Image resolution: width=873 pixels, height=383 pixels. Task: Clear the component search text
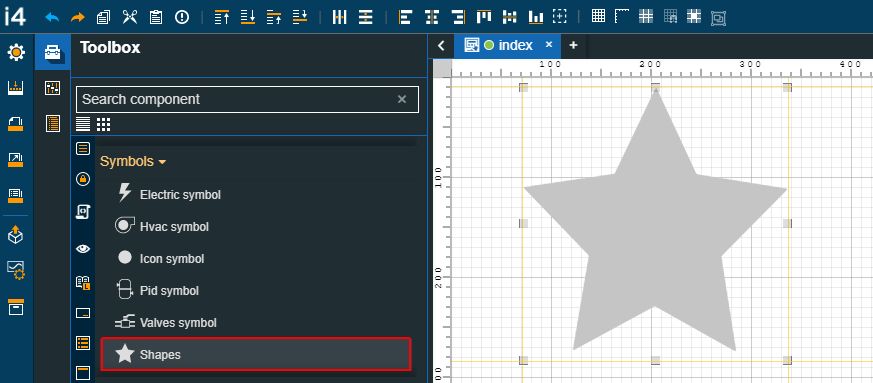[x=402, y=100]
